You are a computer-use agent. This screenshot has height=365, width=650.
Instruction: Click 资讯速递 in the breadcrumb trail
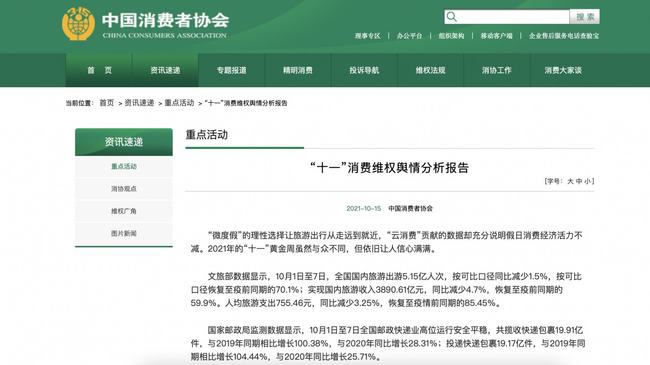pos(139,102)
